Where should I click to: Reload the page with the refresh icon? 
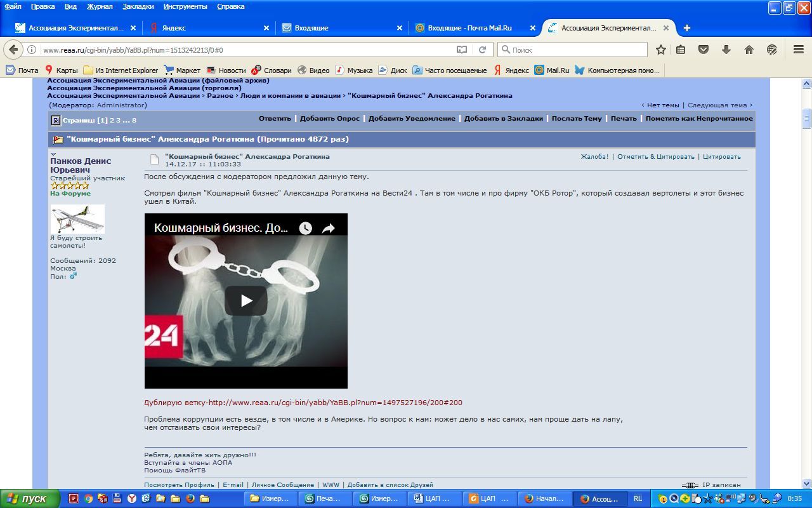(x=482, y=50)
